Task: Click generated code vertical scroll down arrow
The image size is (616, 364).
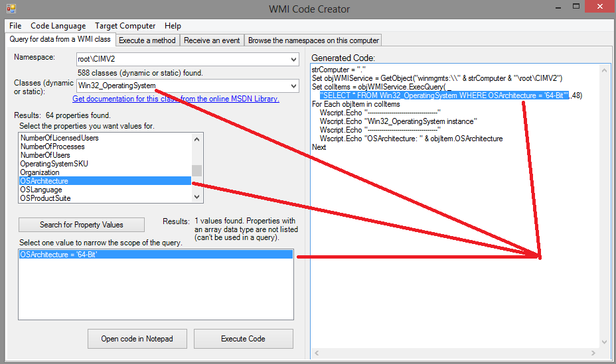Action: [x=604, y=342]
